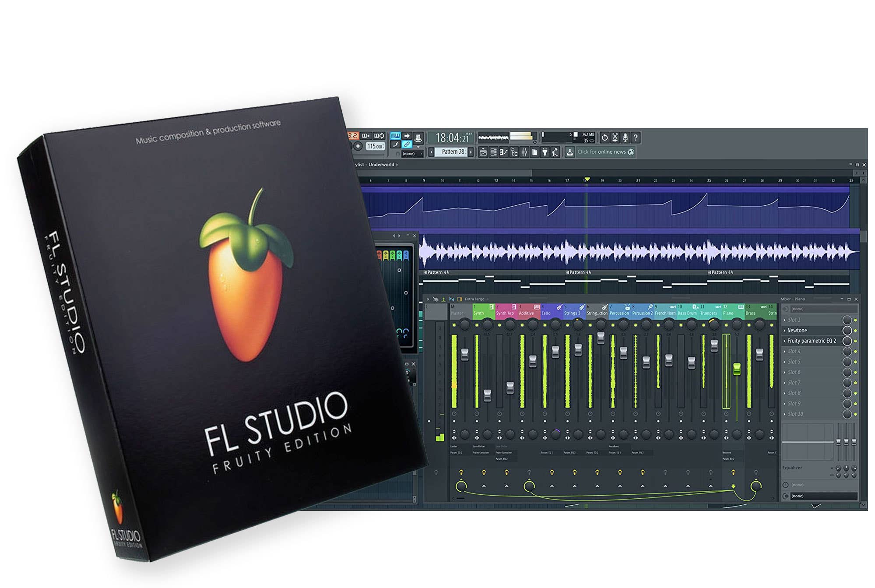
Task: Open the mixer icon in toolbar
Action: tap(524, 152)
